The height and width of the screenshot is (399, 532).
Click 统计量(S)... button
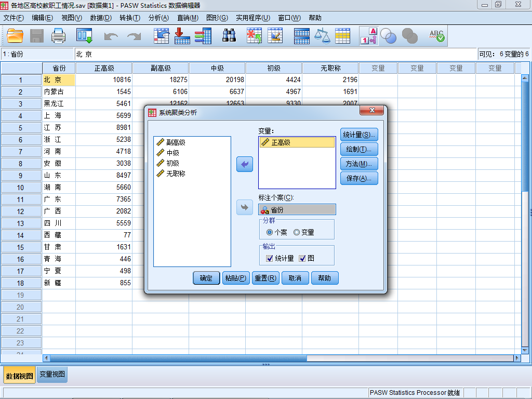point(359,135)
